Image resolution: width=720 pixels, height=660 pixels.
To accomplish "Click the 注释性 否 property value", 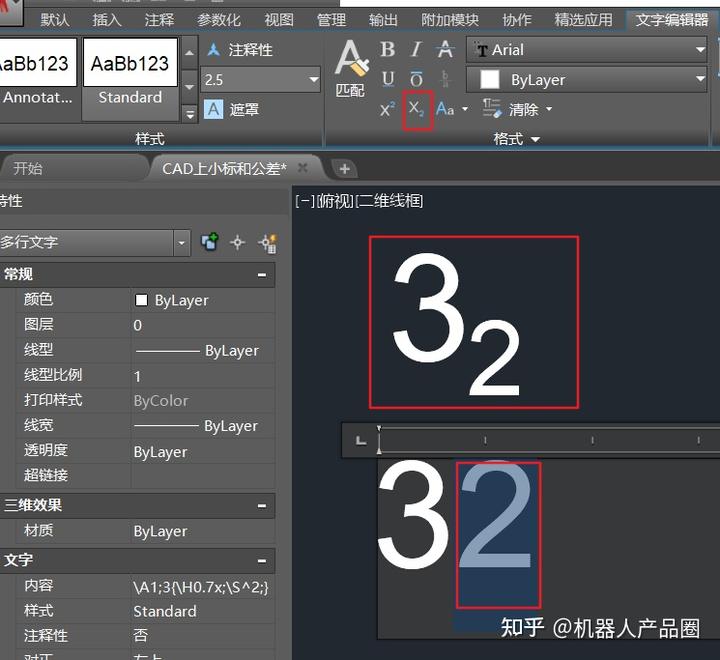I will (x=202, y=636).
